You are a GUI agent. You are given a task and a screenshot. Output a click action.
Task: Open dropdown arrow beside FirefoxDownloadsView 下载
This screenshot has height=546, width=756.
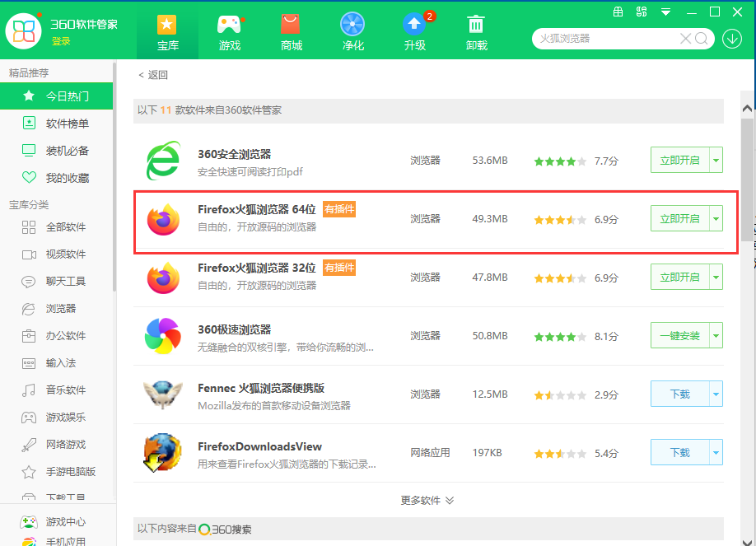pos(716,452)
